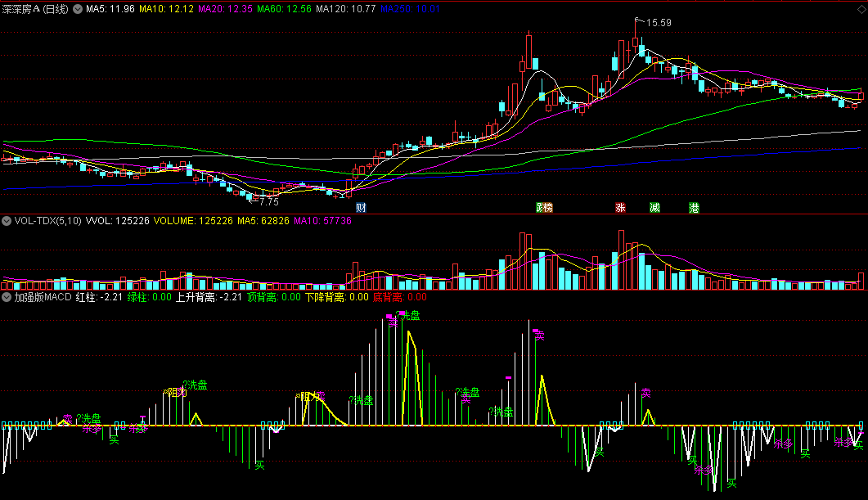Click the 港 info marker on the timeline
The width and height of the screenshot is (868, 500).
tap(695, 208)
